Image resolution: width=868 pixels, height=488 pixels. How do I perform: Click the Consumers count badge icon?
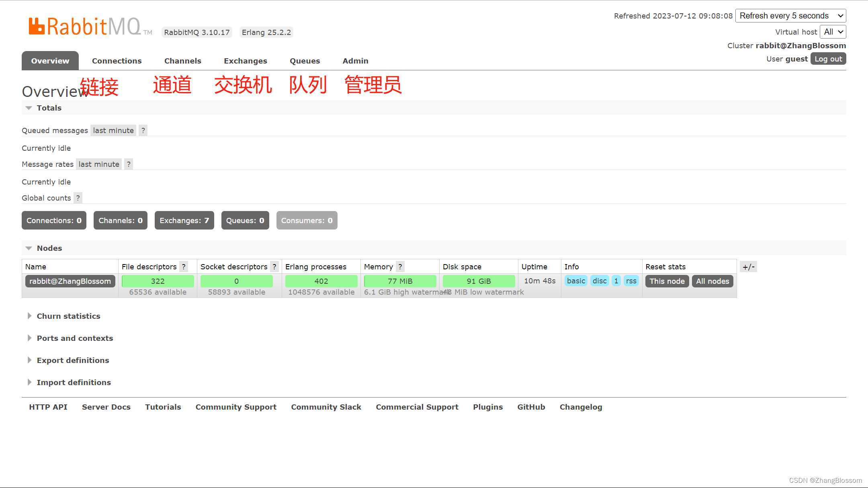click(306, 220)
